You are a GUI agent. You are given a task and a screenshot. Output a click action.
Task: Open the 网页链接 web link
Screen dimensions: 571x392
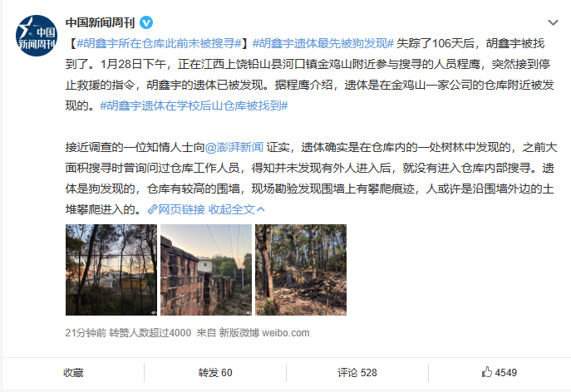pos(182,209)
